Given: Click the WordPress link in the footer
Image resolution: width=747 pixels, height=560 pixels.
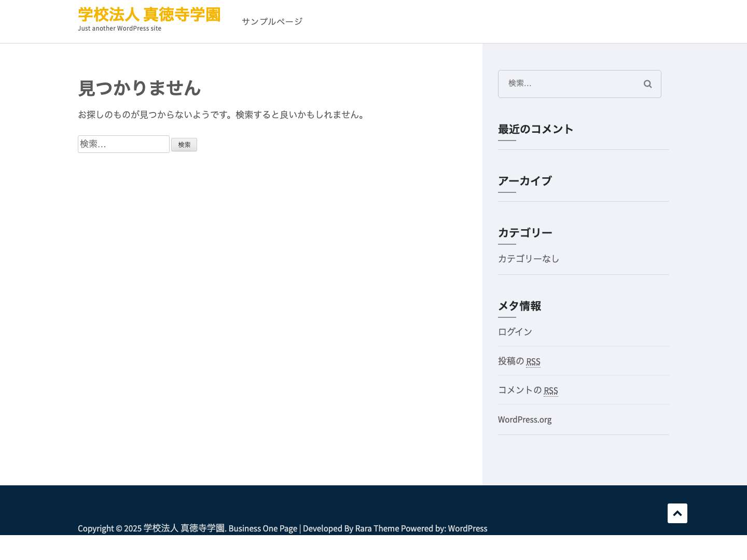Looking at the screenshot, I should pyautogui.click(x=467, y=528).
